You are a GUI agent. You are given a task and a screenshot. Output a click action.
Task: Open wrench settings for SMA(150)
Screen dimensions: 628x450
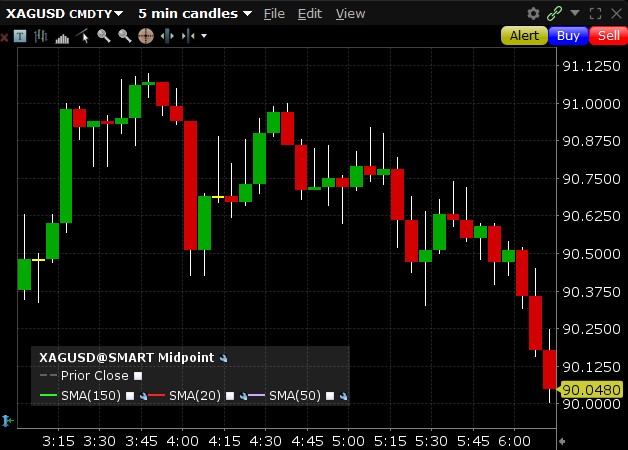point(143,396)
